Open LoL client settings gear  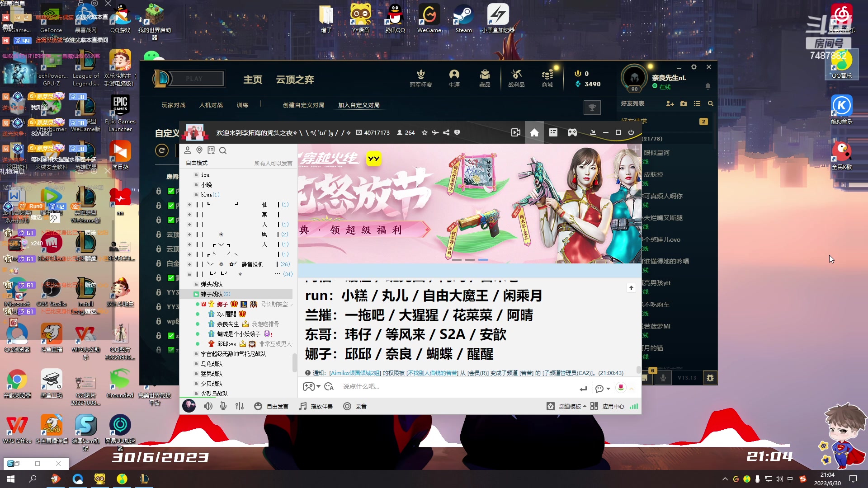pyautogui.click(x=694, y=67)
